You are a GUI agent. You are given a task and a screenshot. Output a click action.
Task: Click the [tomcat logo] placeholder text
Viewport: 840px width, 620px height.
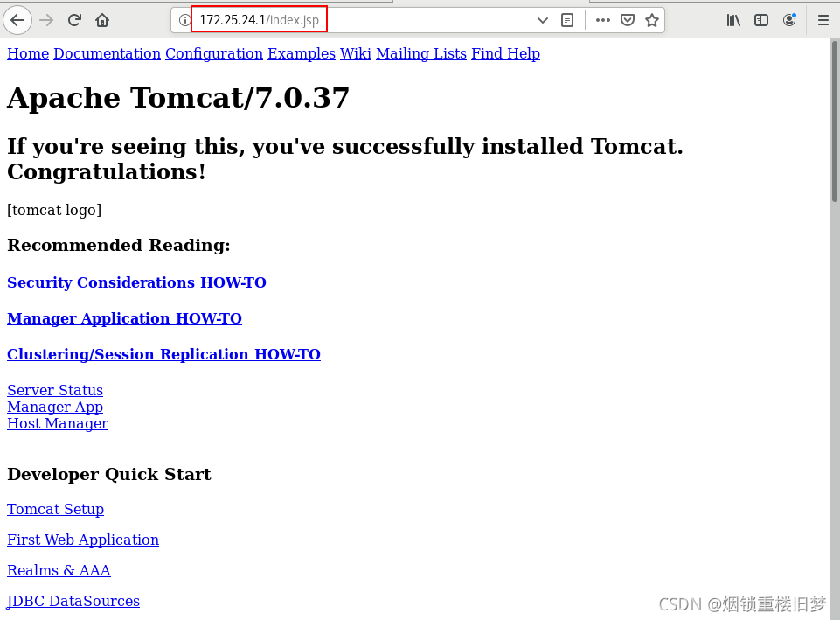click(54, 210)
